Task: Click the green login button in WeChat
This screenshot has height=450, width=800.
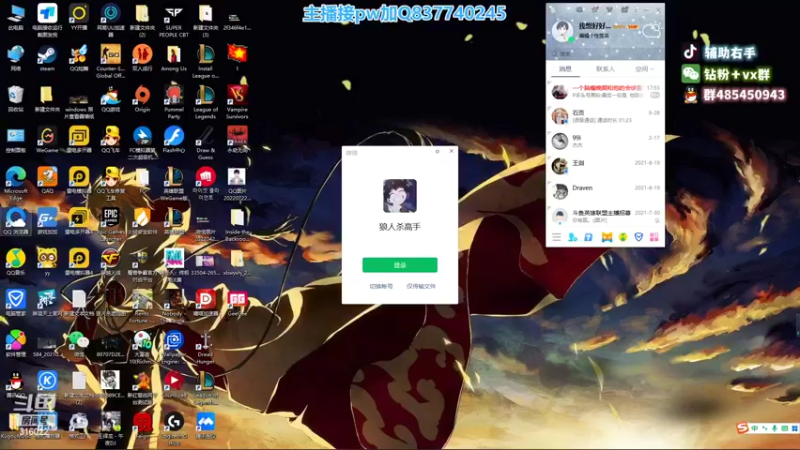Action: click(399, 265)
